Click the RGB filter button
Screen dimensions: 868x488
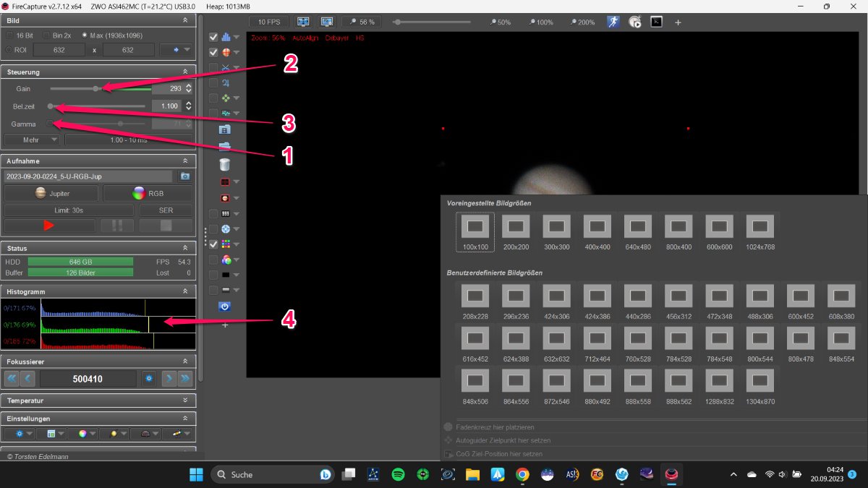148,193
